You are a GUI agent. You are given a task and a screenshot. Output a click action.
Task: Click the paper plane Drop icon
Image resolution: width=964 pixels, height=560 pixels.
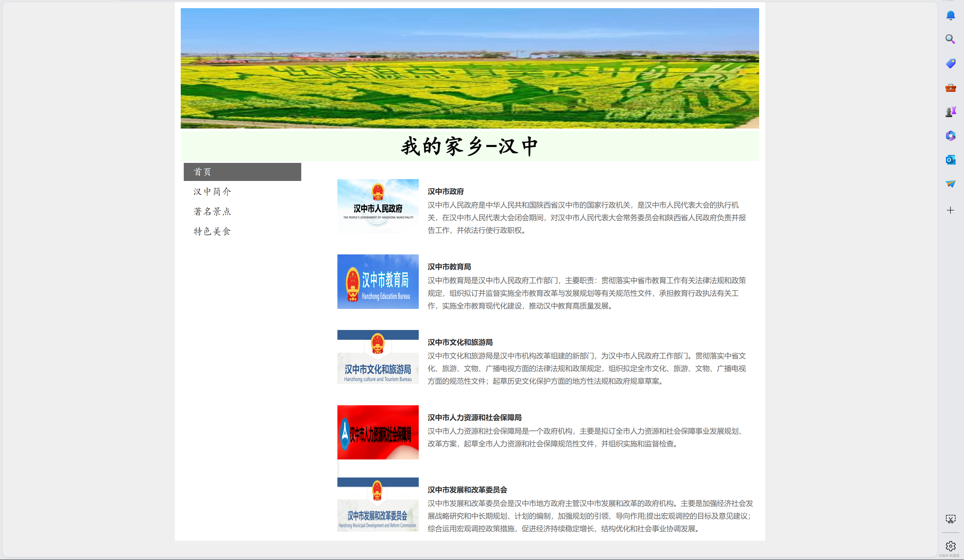[950, 184]
